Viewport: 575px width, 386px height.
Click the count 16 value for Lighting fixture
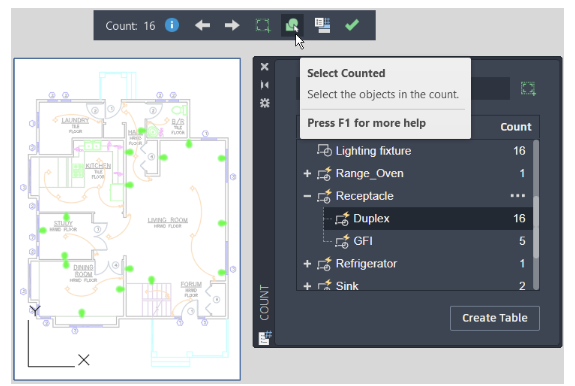[519, 151]
